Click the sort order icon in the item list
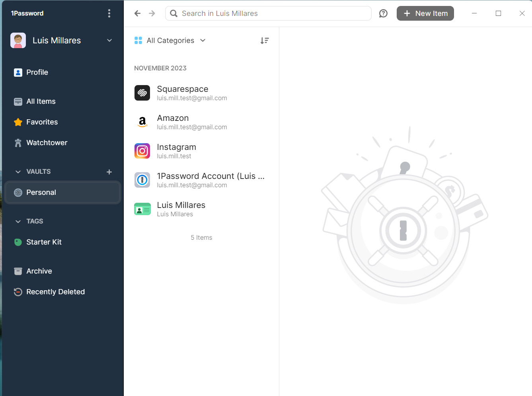532x396 pixels. click(265, 40)
